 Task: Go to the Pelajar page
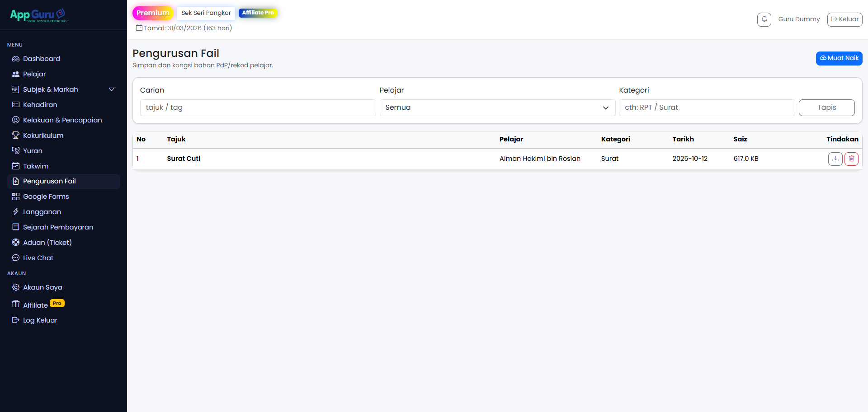coord(34,74)
